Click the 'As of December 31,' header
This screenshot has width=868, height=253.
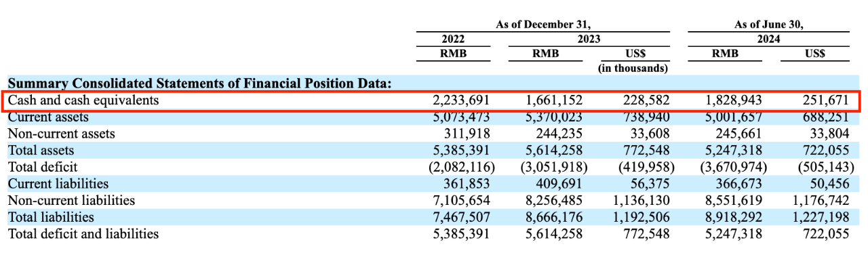tap(543, 24)
